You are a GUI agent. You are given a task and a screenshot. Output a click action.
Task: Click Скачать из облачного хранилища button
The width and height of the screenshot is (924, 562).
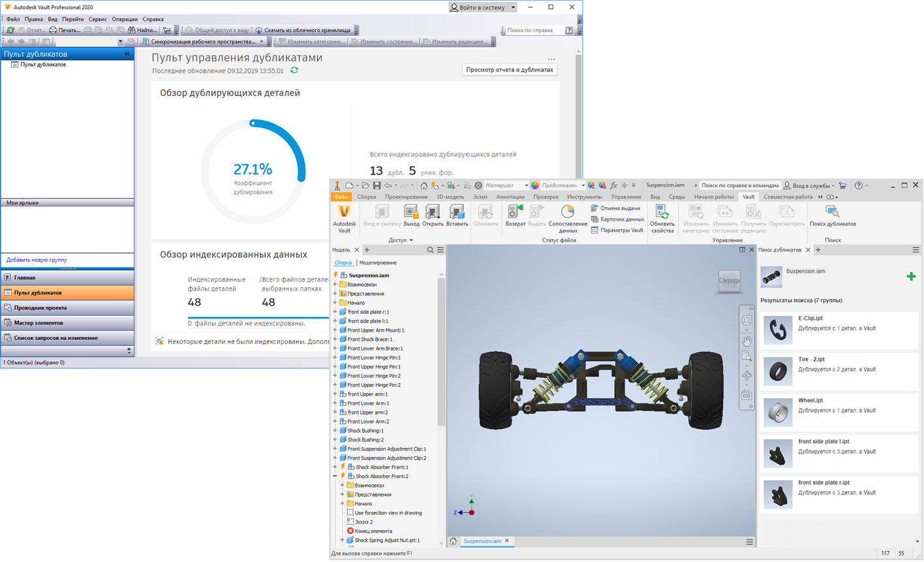coord(303,30)
